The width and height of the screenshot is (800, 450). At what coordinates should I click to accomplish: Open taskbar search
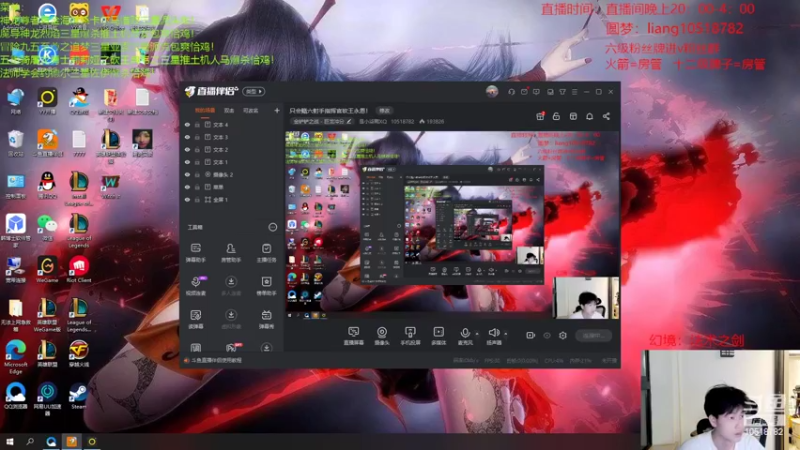pos(30,441)
